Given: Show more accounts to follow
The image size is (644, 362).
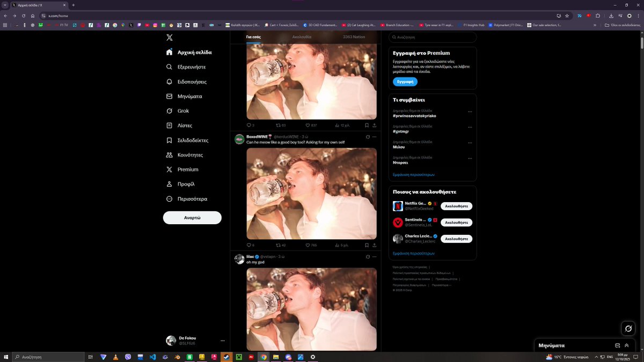Looking at the screenshot, I should pos(413,253).
